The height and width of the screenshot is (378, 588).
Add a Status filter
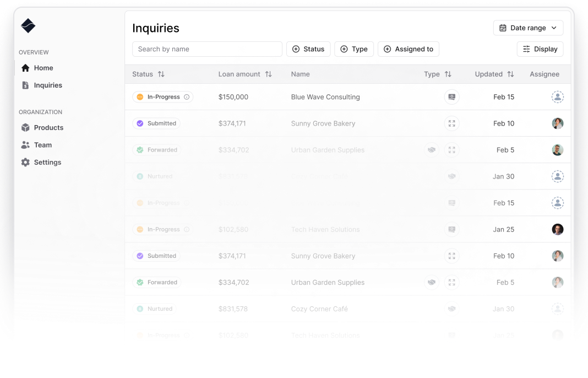[x=308, y=49]
